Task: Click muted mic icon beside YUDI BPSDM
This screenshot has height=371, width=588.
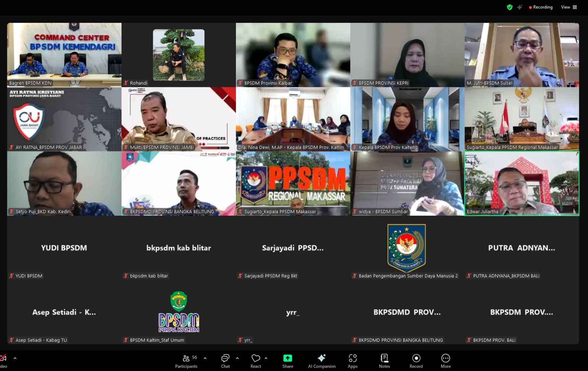Action: [11, 276]
